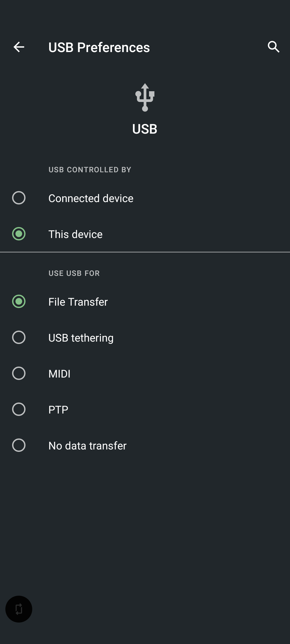The image size is (290, 644).
Task: Select the No data transfer radio button
Action: coord(19,445)
